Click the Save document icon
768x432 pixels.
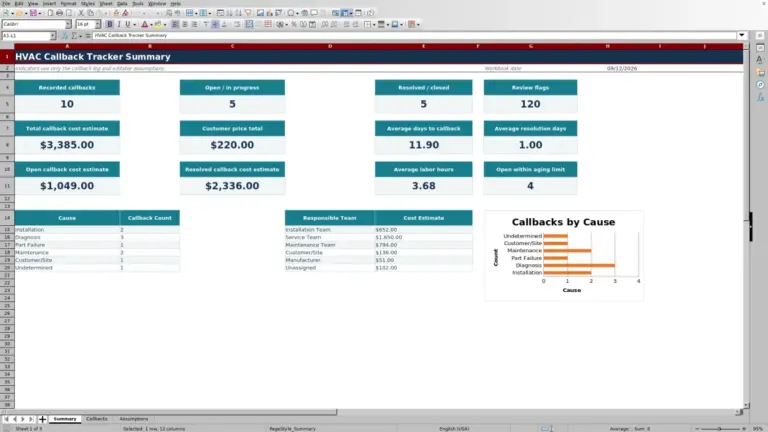click(x=33, y=13)
